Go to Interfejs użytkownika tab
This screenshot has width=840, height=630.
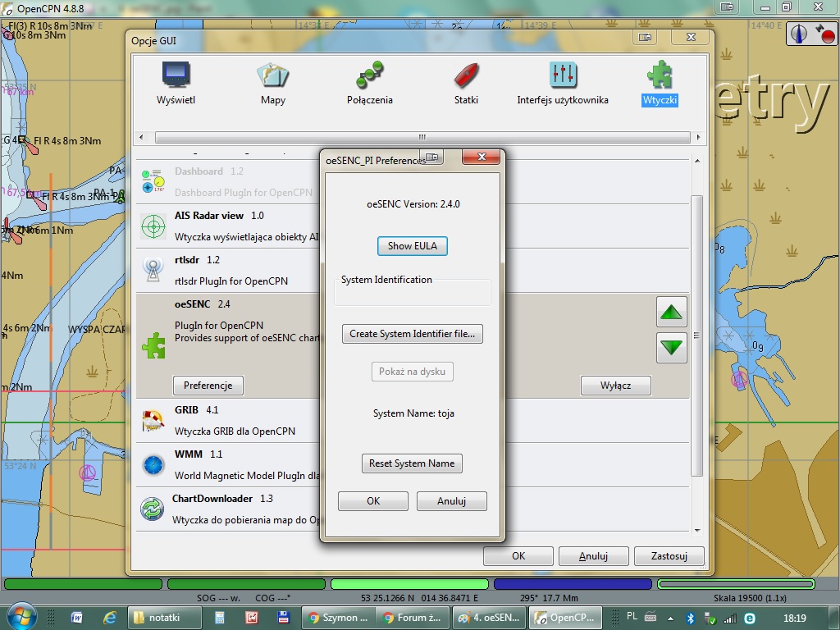[x=563, y=83]
